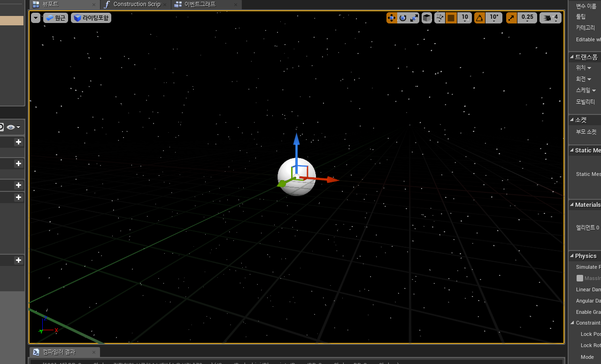Viewport: 601px width, 364px height.
Task: Collapse the Physics section
Action: pyautogui.click(x=572, y=256)
